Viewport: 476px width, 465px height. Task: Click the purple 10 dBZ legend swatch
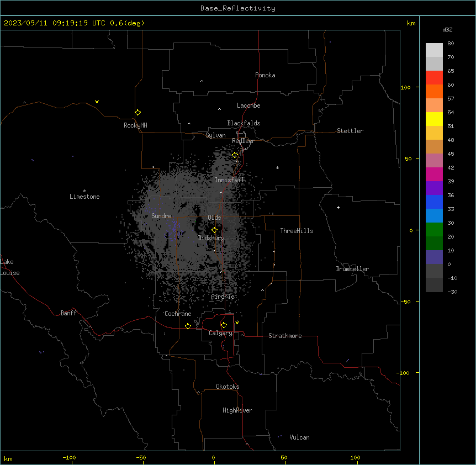[434, 257]
